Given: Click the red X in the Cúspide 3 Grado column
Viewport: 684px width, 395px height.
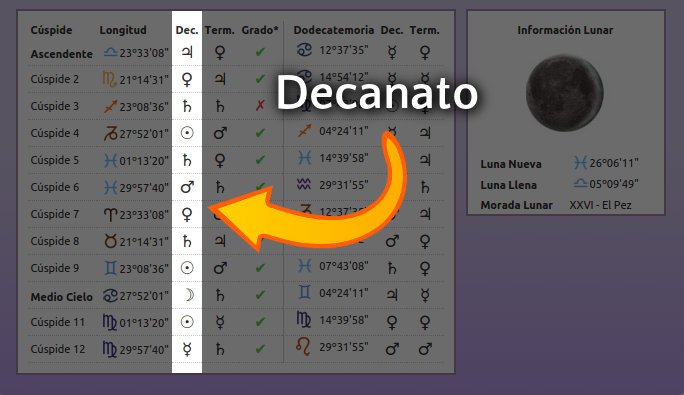Looking at the screenshot, I should [260, 105].
